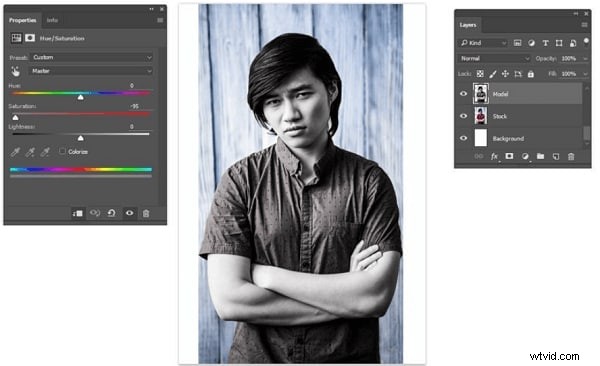
Task: Hide the Background layer with eye icon
Action: coord(463,138)
